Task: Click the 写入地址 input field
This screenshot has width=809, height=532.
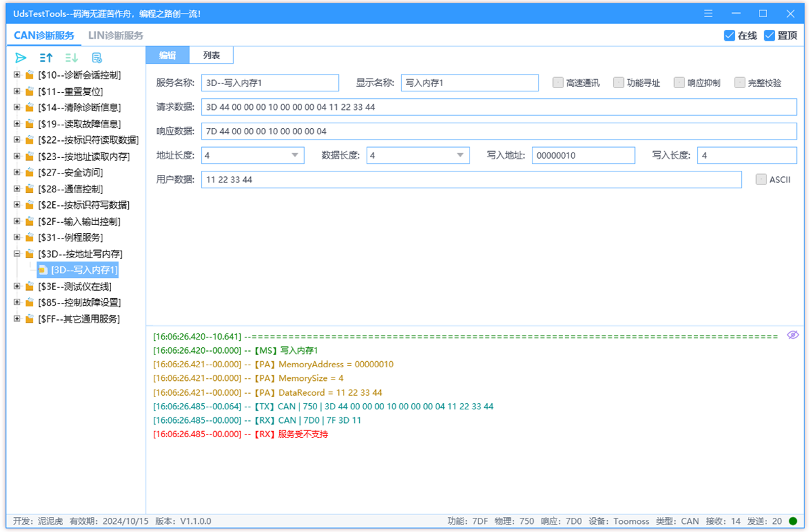Action: point(583,155)
